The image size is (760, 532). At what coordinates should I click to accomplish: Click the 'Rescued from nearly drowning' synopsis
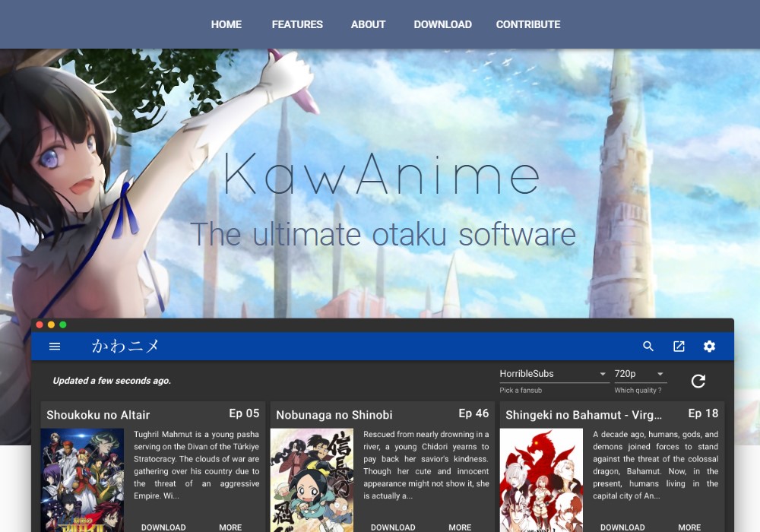coord(426,465)
